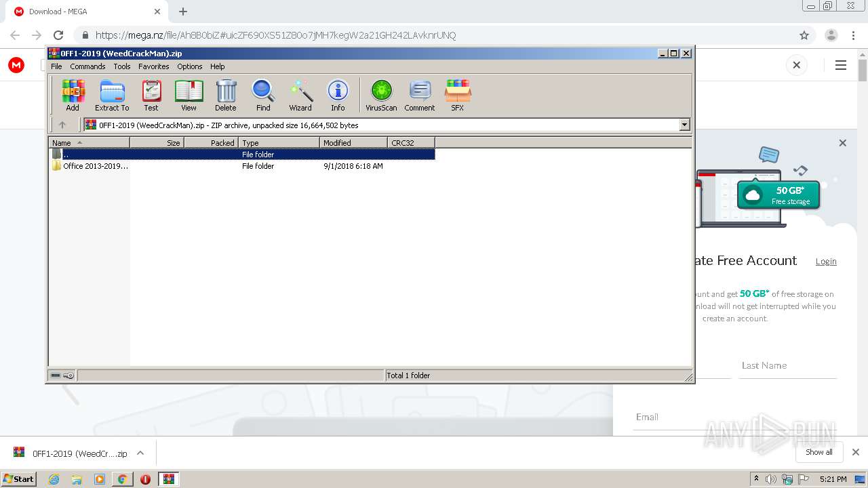868x488 pixels.
Task: Sort by the Packed column header
Action: click(211, 143)
